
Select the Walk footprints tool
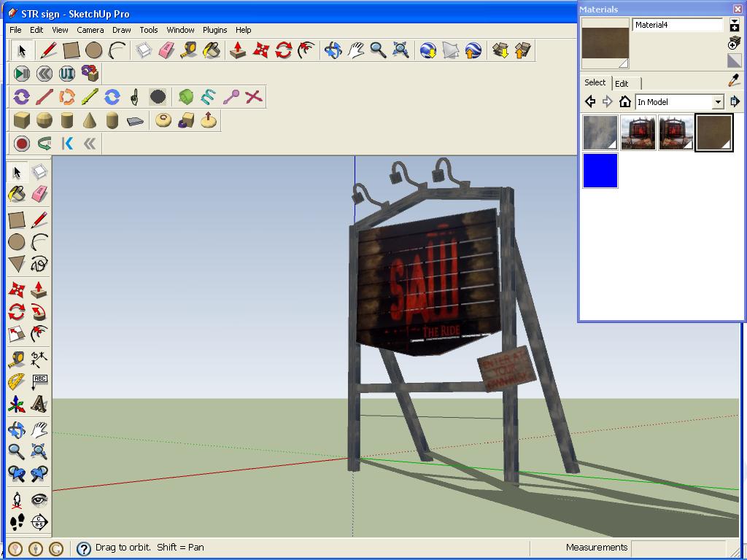[x=17, y=522]
